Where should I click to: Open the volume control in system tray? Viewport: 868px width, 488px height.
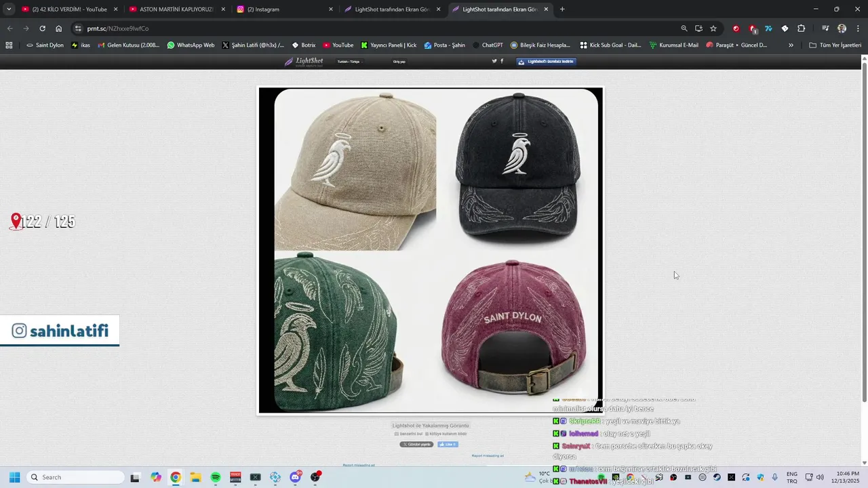click(820, 477)
